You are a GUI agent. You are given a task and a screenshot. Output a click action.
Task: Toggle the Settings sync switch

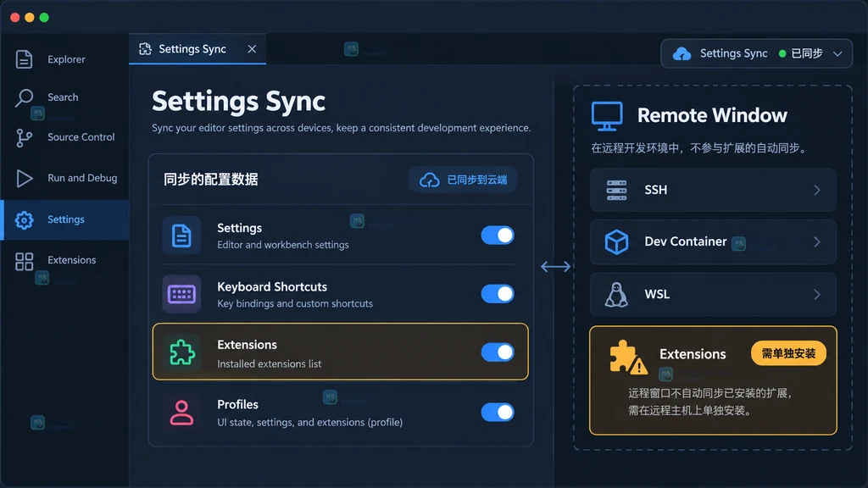pos(497,236)
